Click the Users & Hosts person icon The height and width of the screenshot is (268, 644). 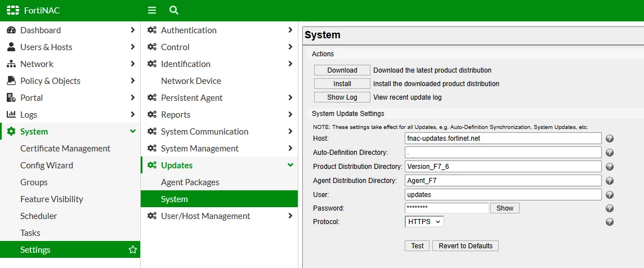click(x=11, y=47)
